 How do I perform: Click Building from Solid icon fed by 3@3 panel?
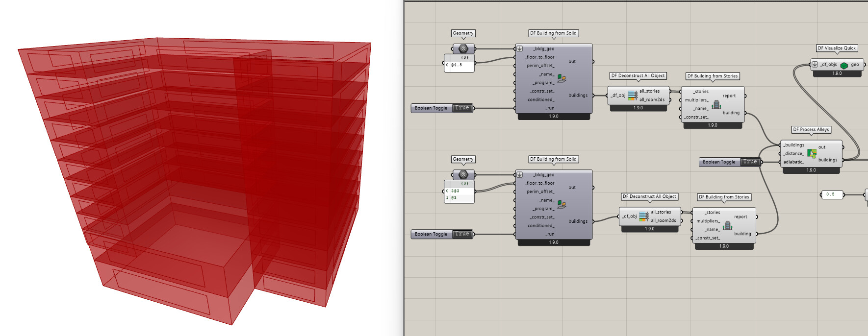(x=562, y=204)
